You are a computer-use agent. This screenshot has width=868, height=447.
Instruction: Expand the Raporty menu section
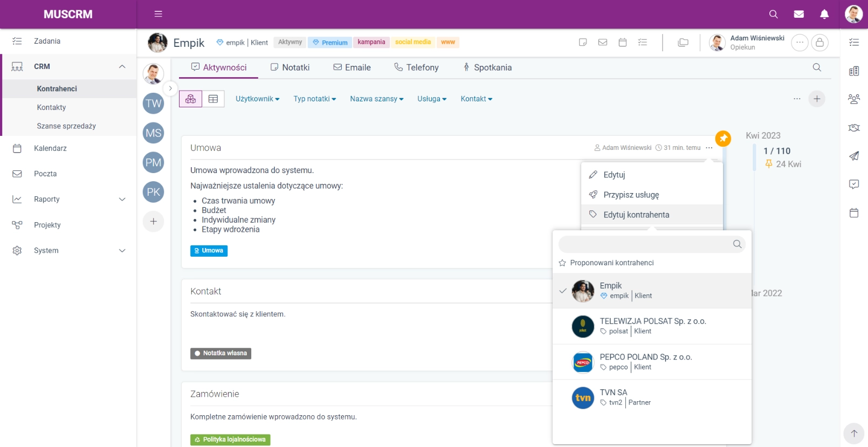click(x=122, y=200)
